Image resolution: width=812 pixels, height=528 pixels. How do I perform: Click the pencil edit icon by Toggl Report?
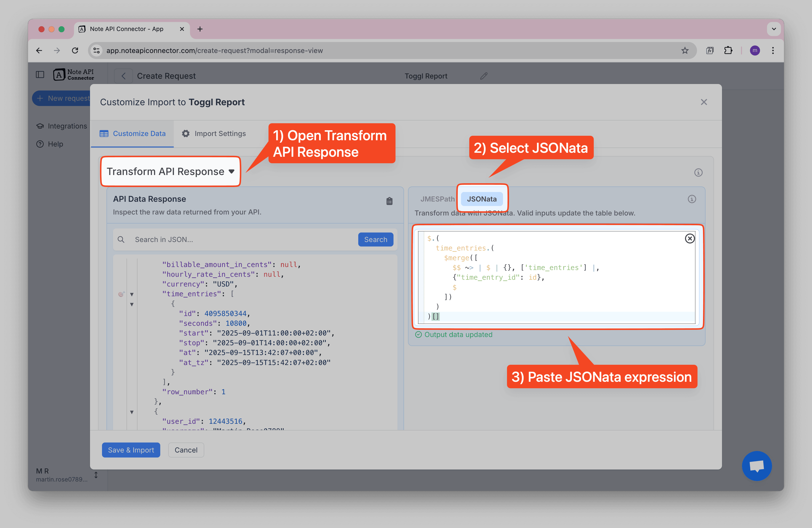click(x=483, y=76)
